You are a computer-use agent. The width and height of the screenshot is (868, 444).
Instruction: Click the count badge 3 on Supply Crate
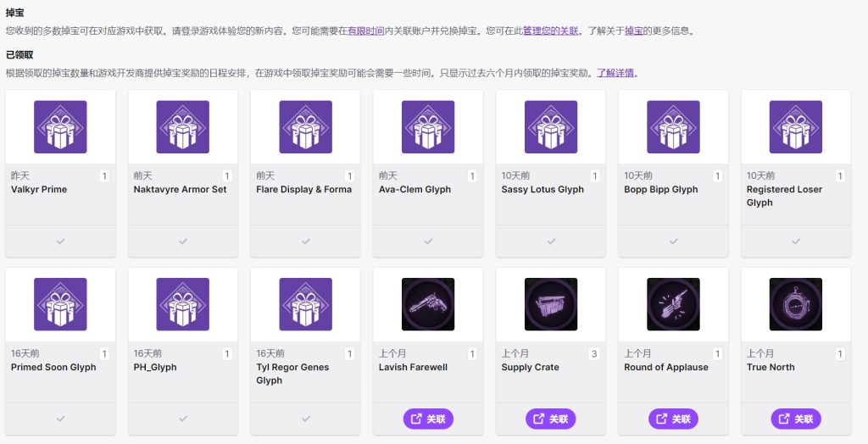pos(594,354)
